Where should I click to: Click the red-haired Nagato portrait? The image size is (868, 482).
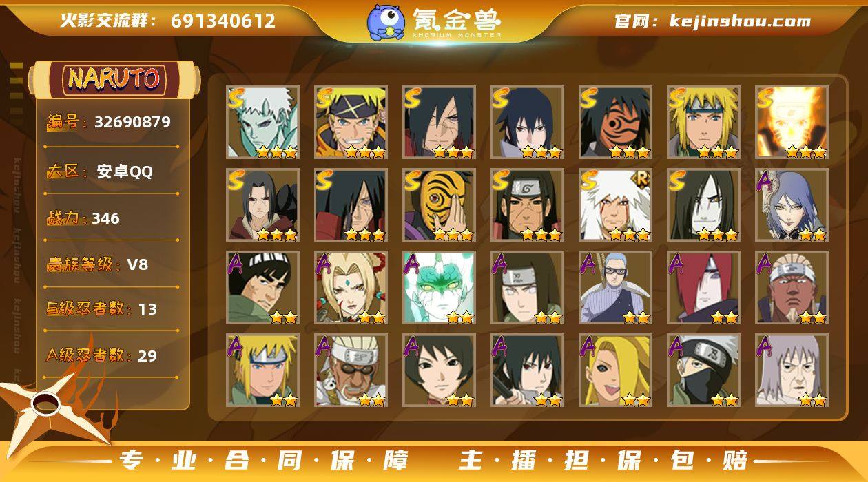(704, 288)
